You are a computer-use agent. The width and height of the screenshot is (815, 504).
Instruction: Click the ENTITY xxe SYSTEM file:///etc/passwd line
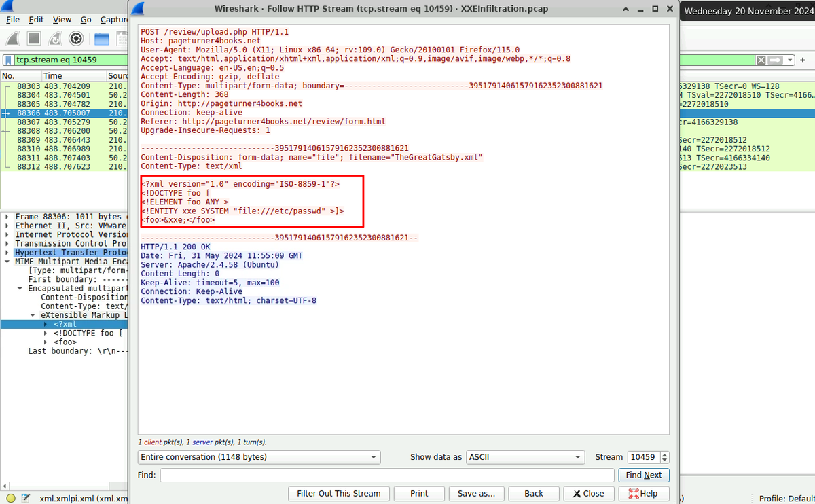pyautogui.click(x=242, y=211)
